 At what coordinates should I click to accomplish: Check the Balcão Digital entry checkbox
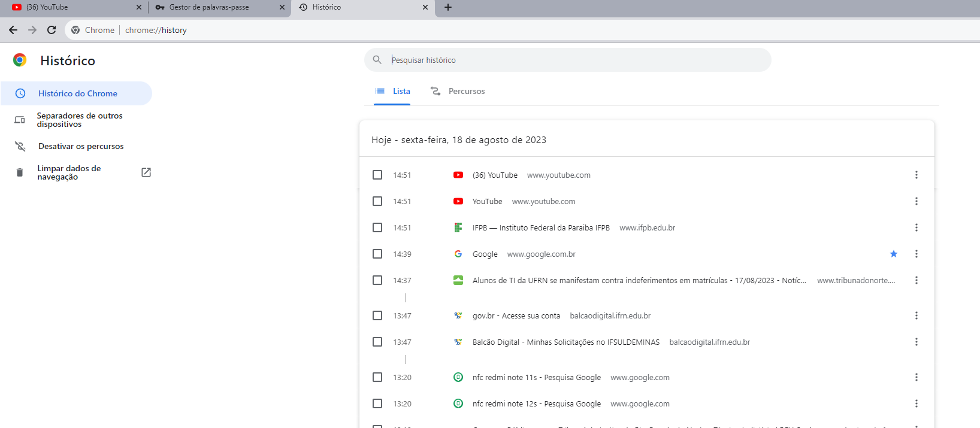[x=377, y=342]
